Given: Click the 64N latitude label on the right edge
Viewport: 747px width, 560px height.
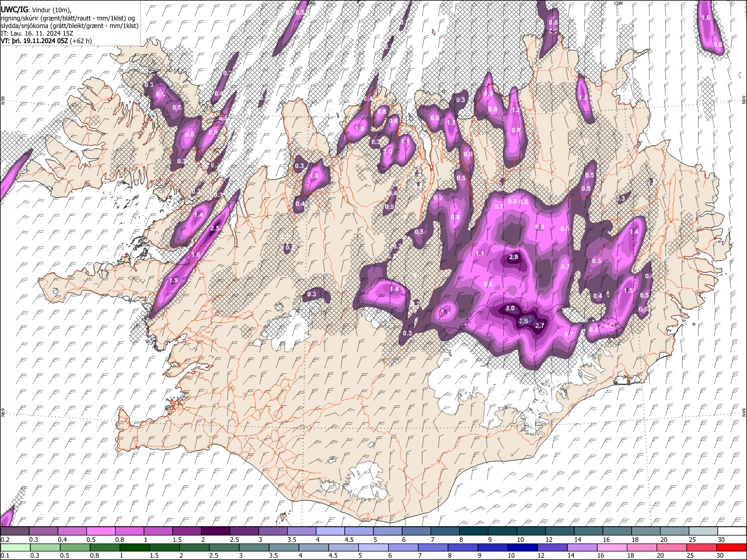Looking at the screenshot, I should [x=744, y=411].
